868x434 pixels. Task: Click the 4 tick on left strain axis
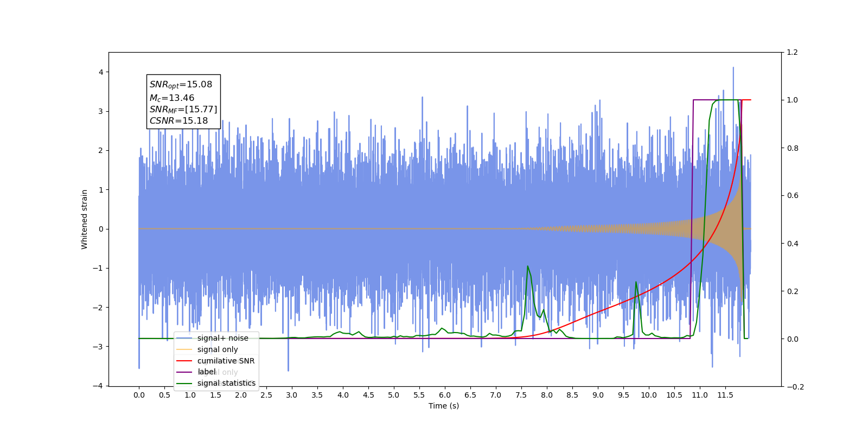click(100, 72)
